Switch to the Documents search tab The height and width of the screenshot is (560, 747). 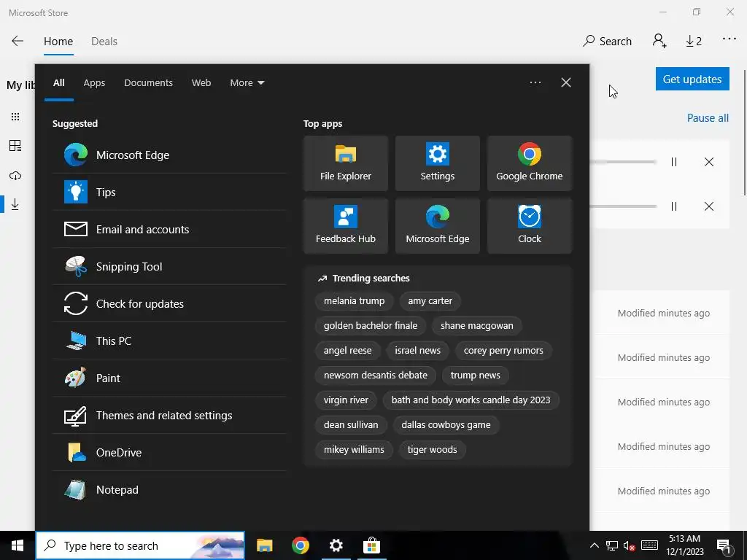(148, 83)
